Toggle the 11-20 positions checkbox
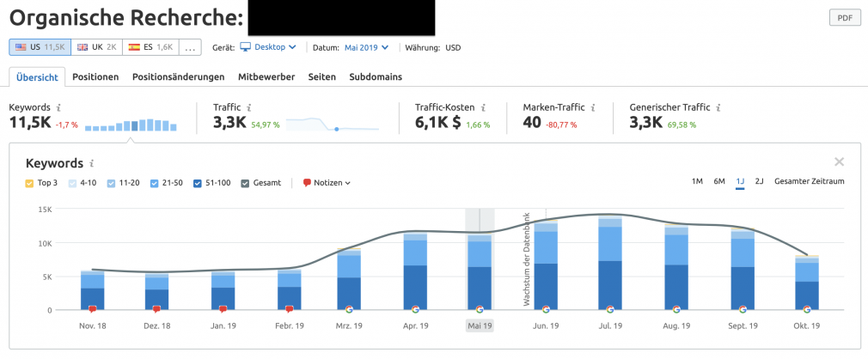Image resolution: width=868 pixels, height=359 pixels. [x=111, y=183]
